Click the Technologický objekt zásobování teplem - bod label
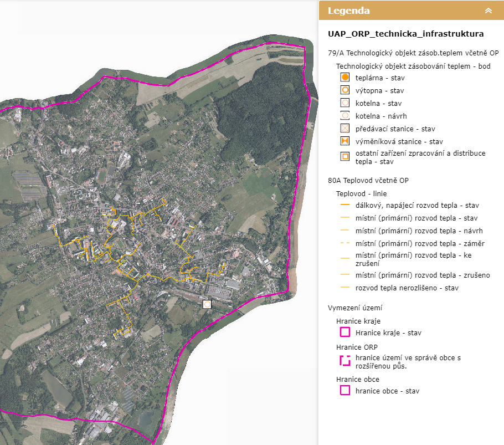504x445 pixels. [x=413, y=67]
